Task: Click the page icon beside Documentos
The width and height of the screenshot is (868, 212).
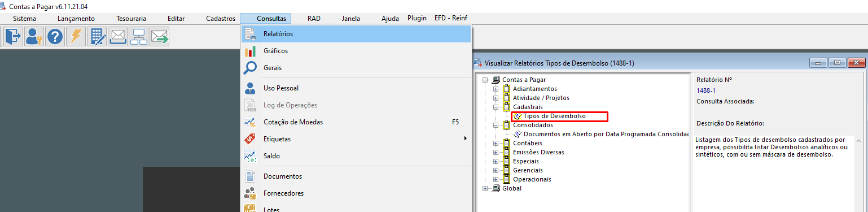Action: tap(250, 176)
